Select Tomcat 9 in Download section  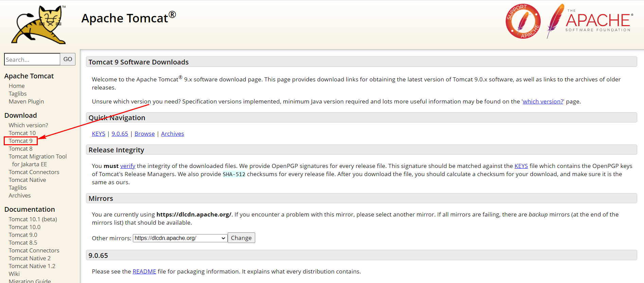21,141
